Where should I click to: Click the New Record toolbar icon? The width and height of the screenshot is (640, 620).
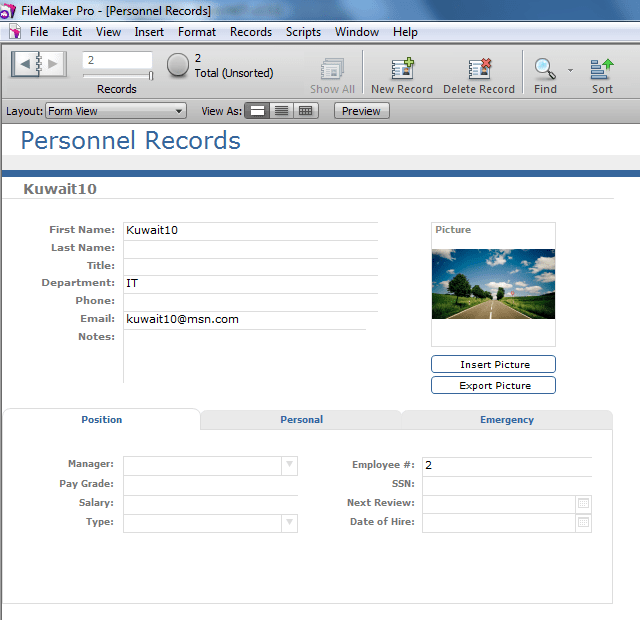tap(402, 69)
